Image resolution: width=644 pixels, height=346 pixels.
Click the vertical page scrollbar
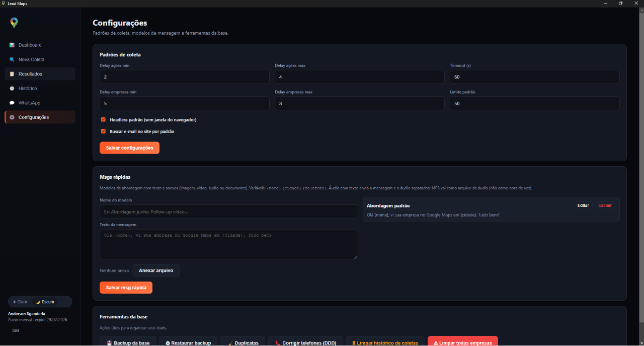click(x=641, y=166)
